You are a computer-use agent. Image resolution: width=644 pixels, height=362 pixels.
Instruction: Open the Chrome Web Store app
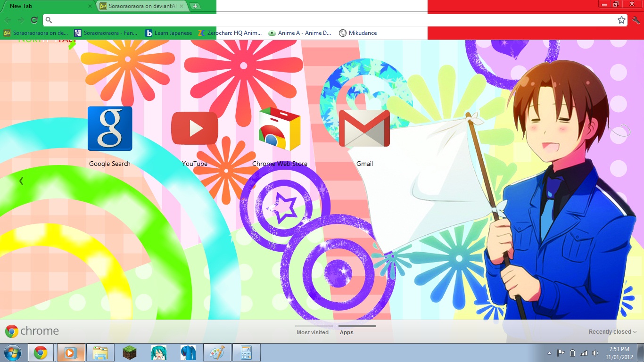pyautogui.click(x=280, y=129)
